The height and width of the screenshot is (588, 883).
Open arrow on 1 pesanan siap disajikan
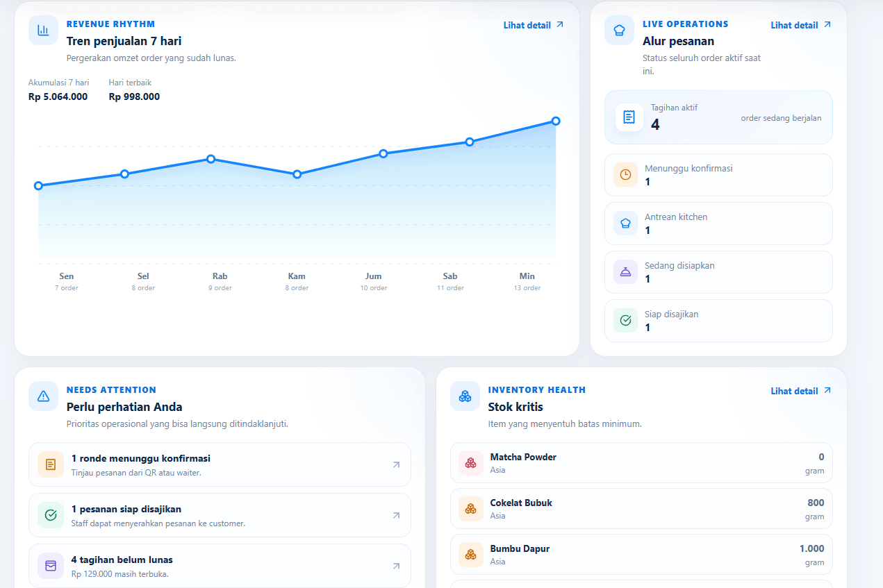click(396, 516)
